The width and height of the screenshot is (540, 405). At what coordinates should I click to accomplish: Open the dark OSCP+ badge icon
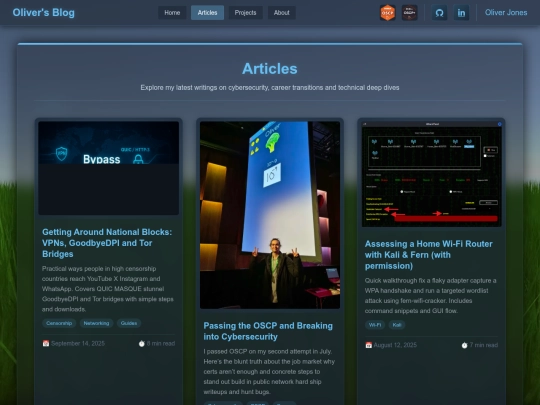tap(409, 13)
